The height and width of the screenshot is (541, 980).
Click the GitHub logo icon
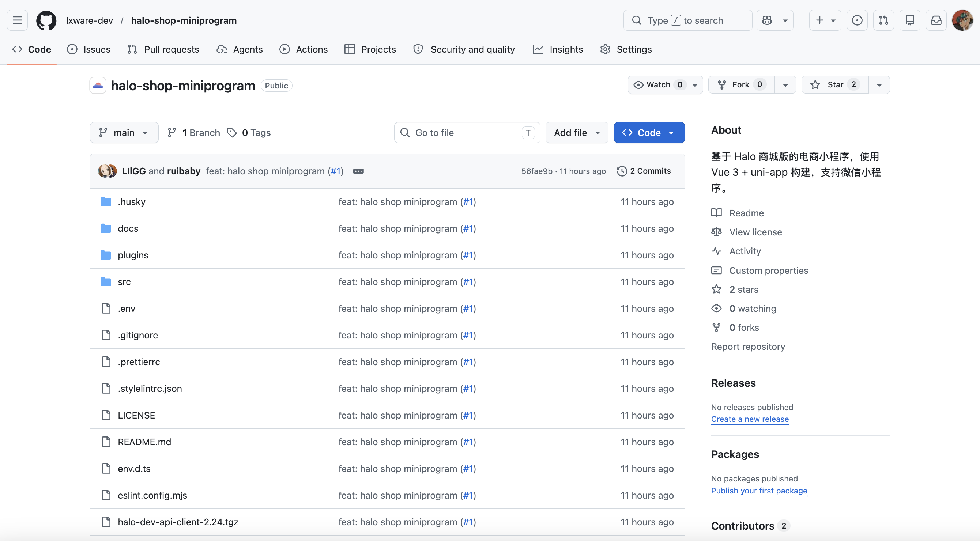(46, 20)
